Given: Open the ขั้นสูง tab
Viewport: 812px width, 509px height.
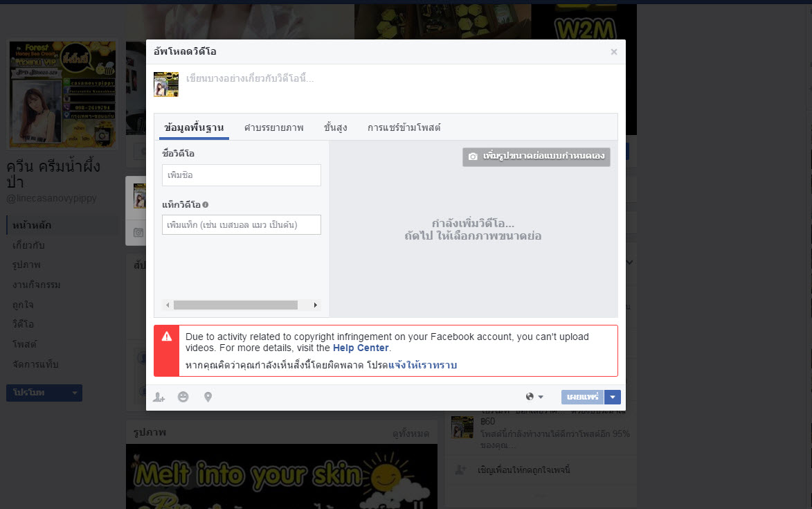Looking at the screenshot, I should 336,127.
